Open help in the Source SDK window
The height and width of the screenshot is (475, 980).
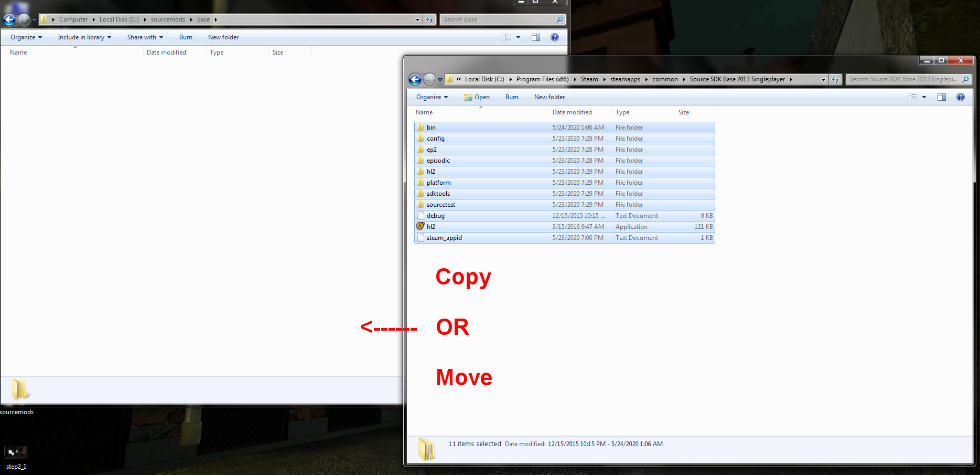click(x=961, y=97)
